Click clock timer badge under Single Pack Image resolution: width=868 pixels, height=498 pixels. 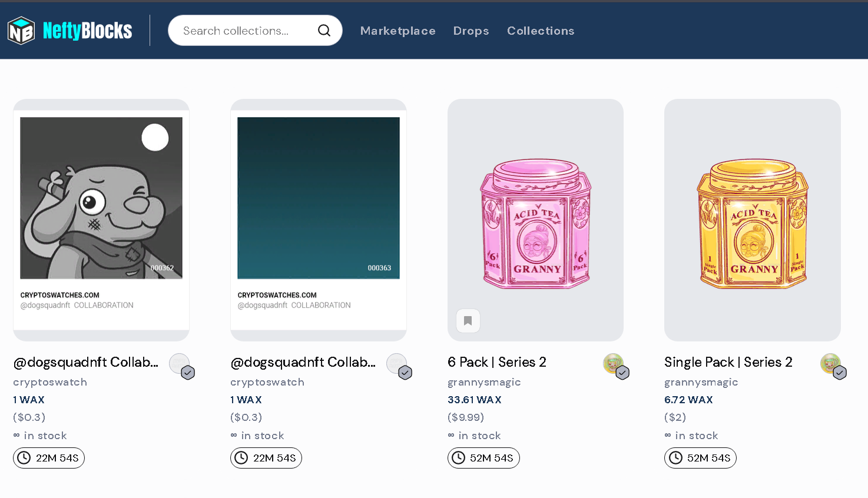[700, 458]
